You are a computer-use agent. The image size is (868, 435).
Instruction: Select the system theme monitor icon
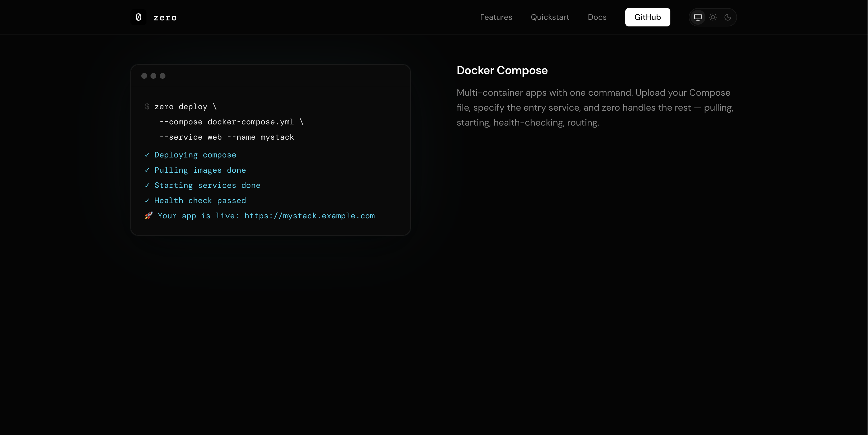697,17
